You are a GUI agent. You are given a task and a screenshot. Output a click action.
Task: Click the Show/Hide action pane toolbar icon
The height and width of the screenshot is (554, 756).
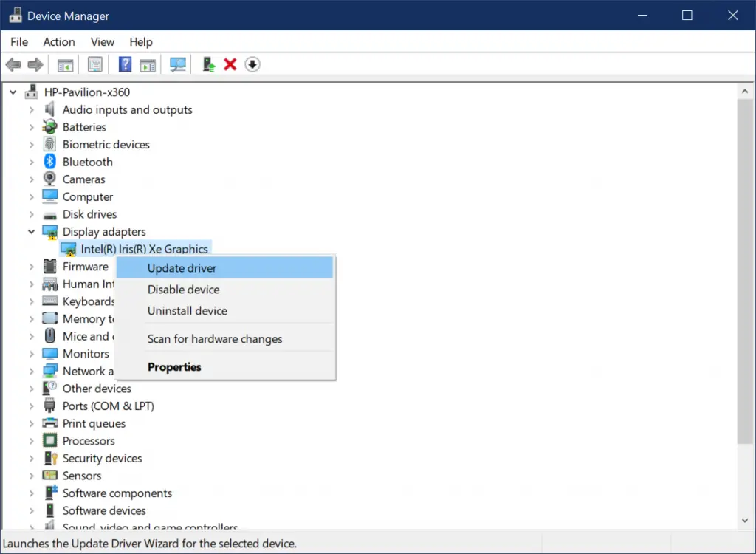click(148, 64)
